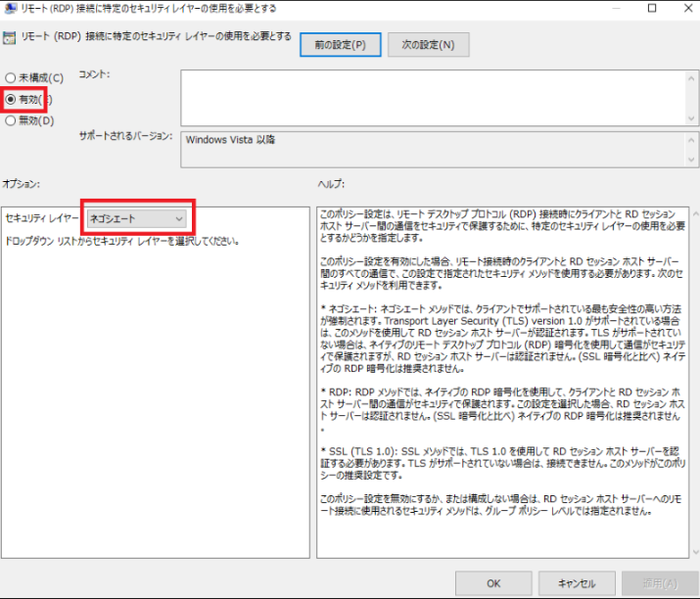Viewport: 700px width, 599px height.
Task: Confirm with the OK button
Action: (493, 583)
